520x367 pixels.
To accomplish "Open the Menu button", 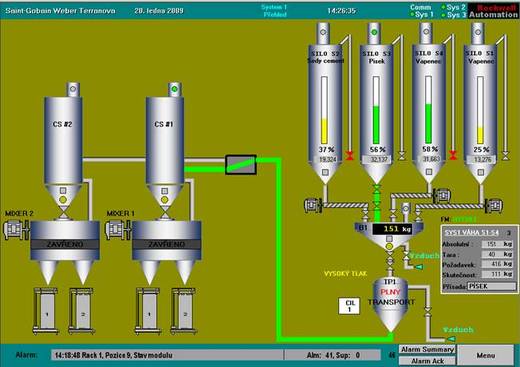I will tap(485, 355).
